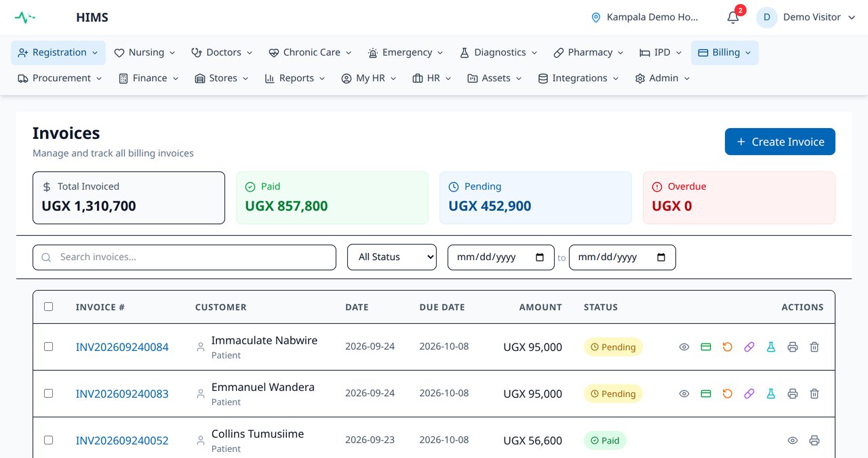This screenshot has height=458, width=868.
Task: Click payment card icon for INV202609240083
Action: [706, 394]
